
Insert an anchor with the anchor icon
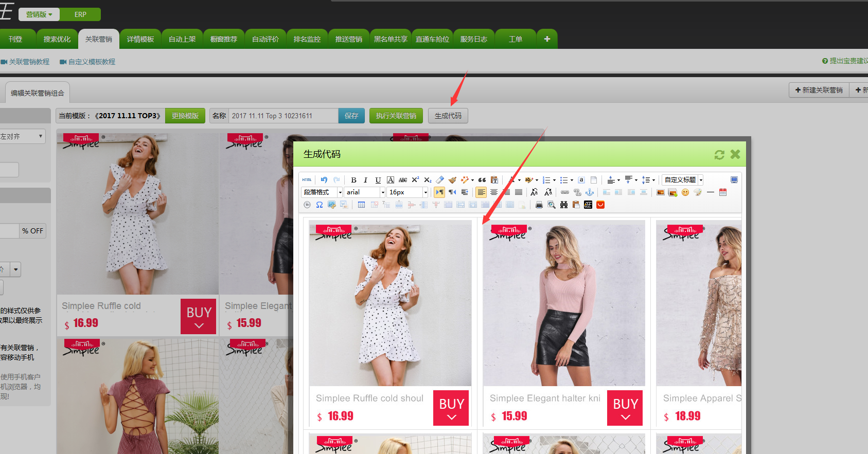[590, 192]
